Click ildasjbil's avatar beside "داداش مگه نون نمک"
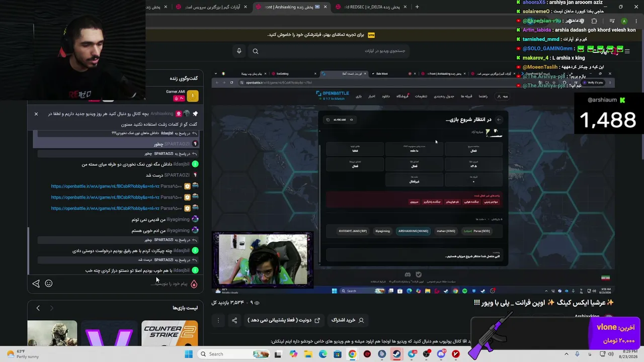 click(195, 164)
